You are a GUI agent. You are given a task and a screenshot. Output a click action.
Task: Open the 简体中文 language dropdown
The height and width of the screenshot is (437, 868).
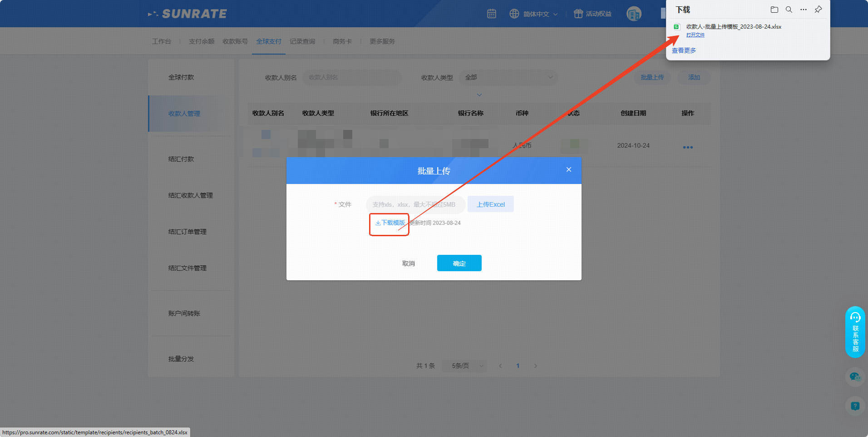coord(534,14)
